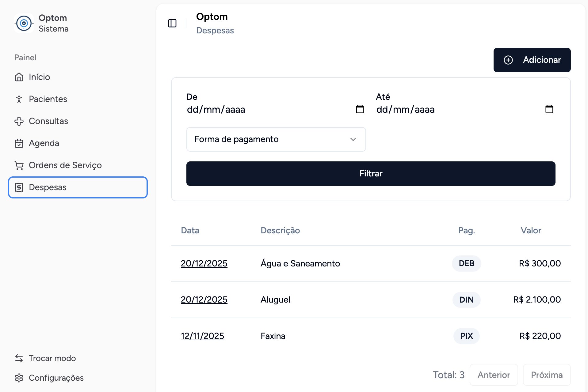Click the Agenda calendar icon
588x392 pixels.
click(19, 143)
